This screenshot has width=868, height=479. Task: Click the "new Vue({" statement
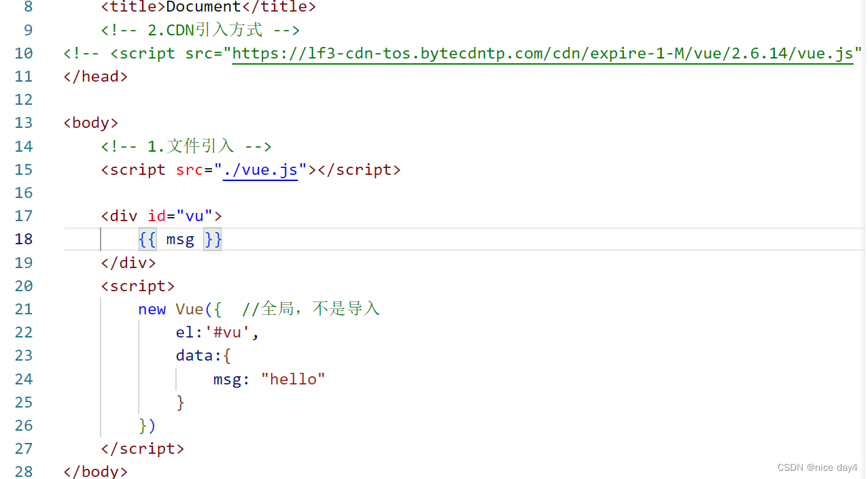point(178,309)
